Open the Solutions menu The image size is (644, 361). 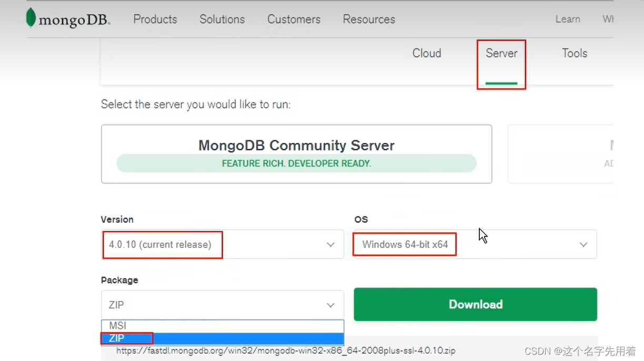(222, 19)
